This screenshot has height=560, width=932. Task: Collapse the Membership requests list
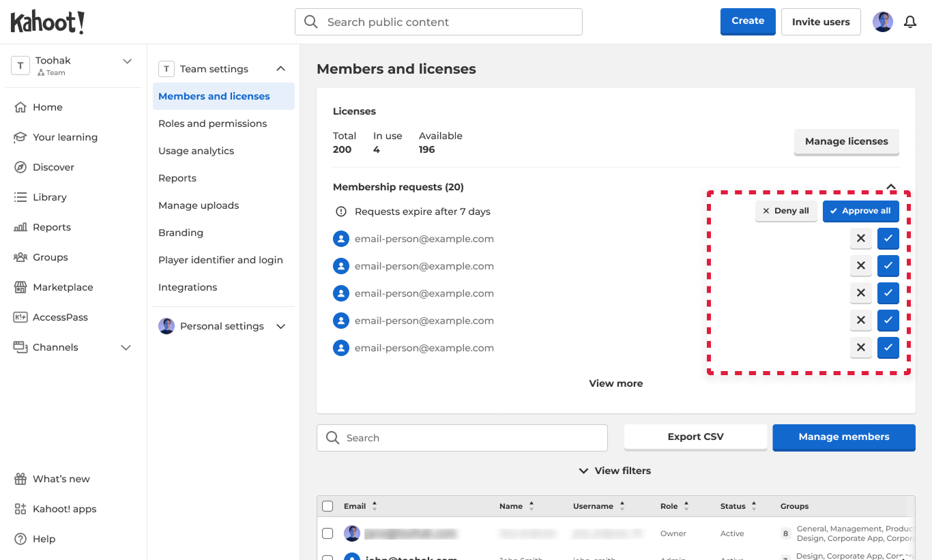click(x=891, y=186)
